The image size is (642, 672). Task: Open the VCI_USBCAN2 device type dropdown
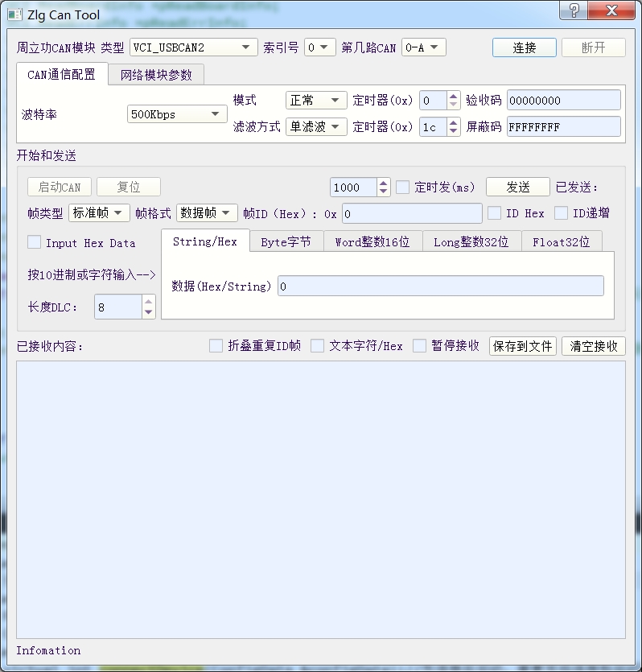click(x=194, y=47)
